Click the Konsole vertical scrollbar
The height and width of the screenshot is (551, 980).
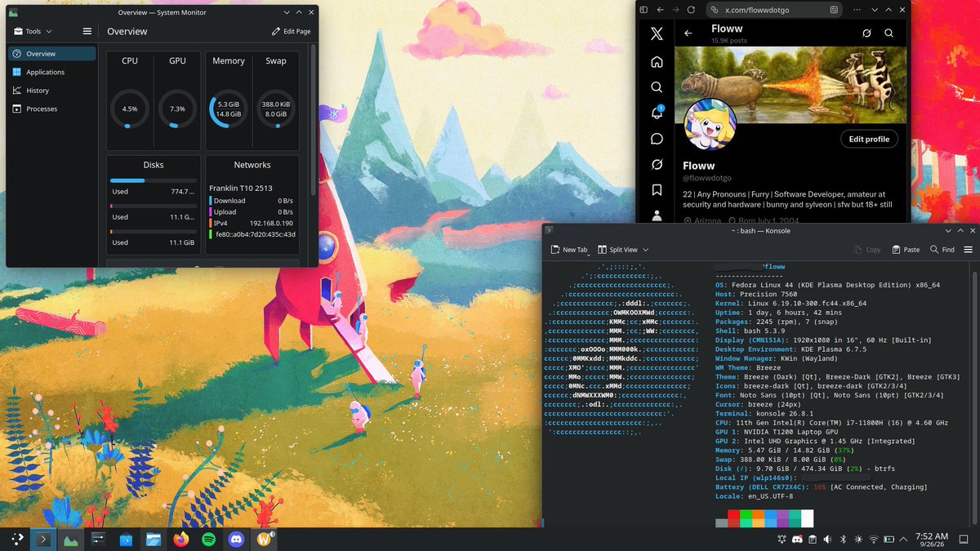pos(976,398)
